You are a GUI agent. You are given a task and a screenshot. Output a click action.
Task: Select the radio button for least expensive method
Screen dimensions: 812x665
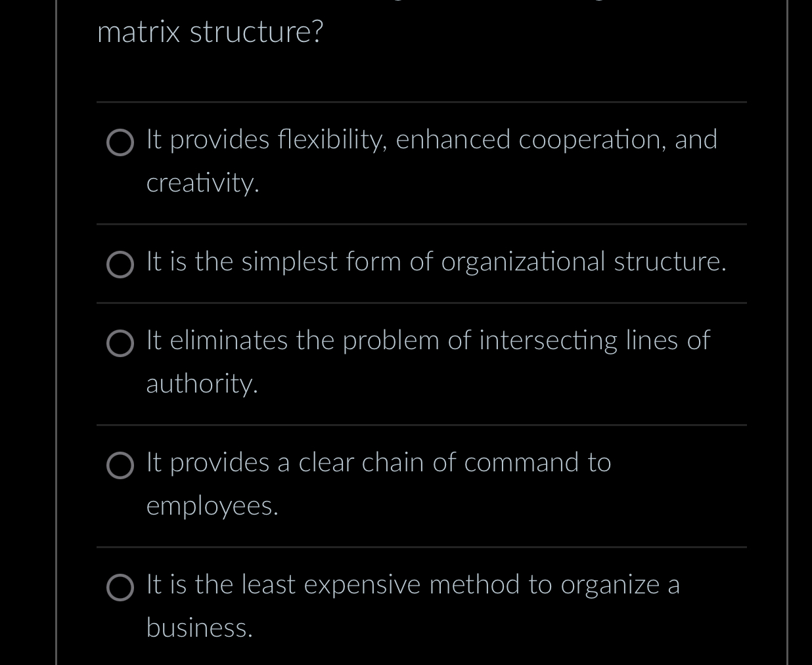pos(120,588)
